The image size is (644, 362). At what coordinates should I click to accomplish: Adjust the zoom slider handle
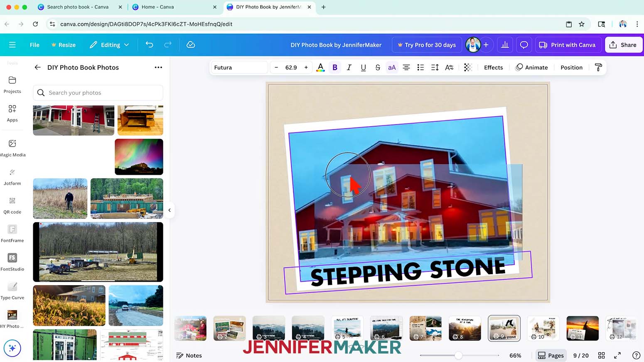coord(458,355)
